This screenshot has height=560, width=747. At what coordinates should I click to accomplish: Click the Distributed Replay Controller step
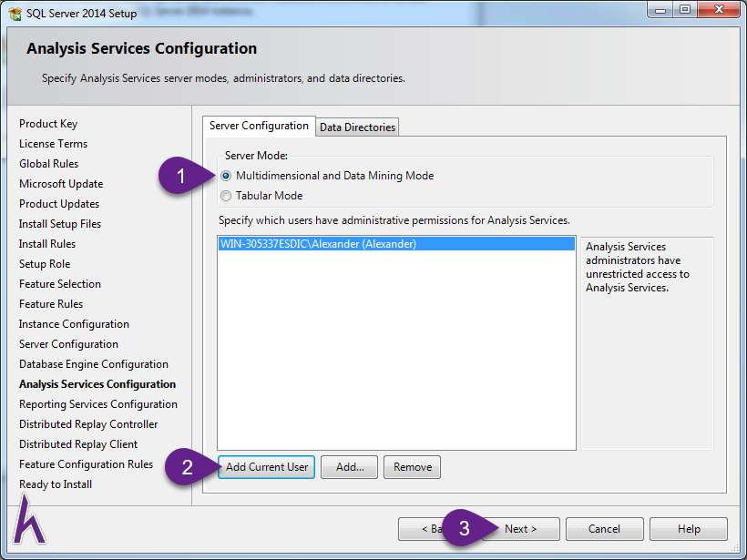[x=88, y=423]
